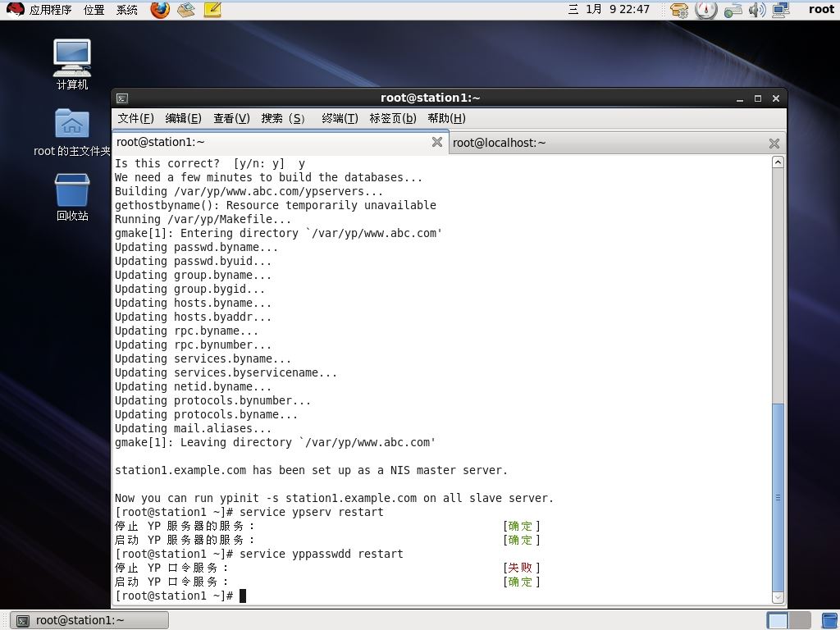Click 'Updating services.byservicename...' line
Image resolution: width=840 pixels, height=630 pixels.
(x=226, y=373)
